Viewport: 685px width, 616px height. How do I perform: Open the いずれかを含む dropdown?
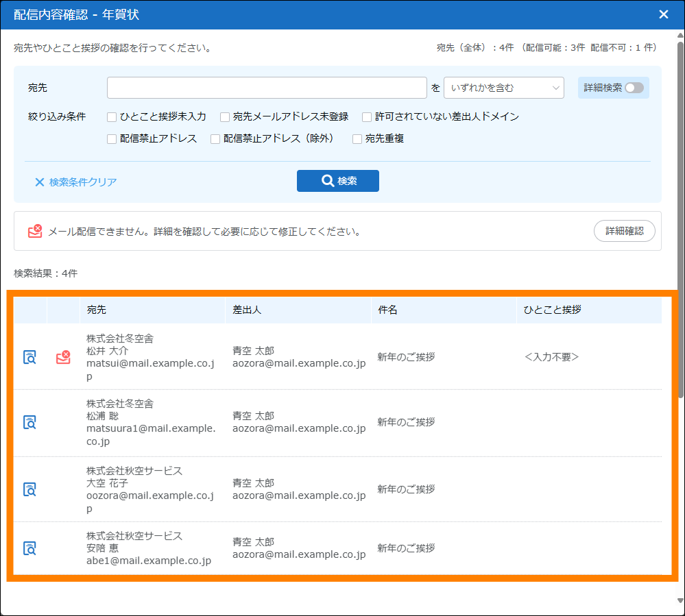click(x=504, y=88)
